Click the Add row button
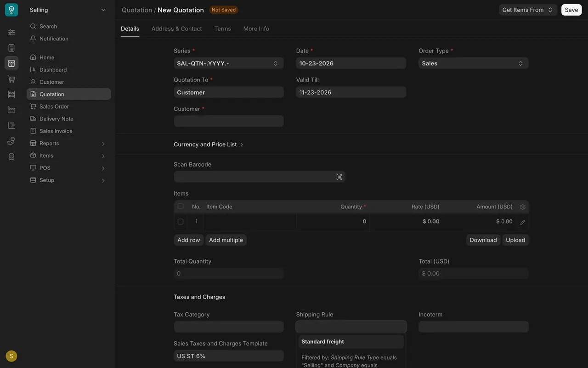 tap(189, 240)
